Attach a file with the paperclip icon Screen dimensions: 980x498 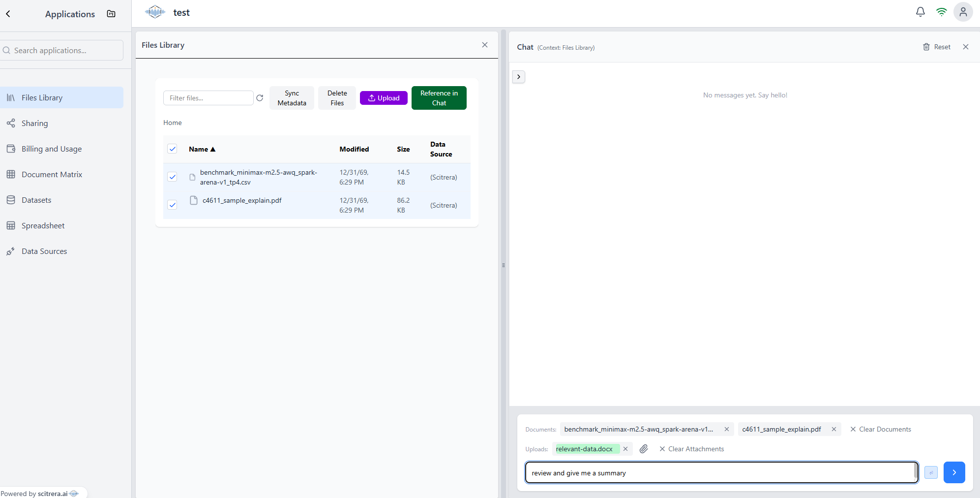(x=644, y=449)
